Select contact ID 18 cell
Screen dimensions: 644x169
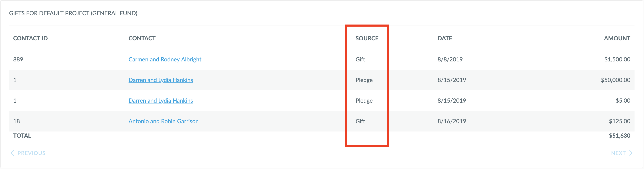(x=16, y=121)
